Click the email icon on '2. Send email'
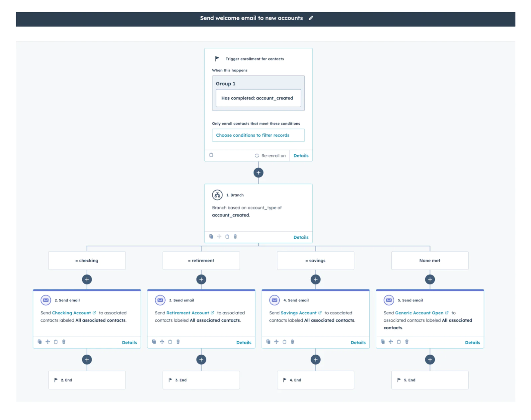Screen dimensions: 531x420 pyautogui.click(x=45, y=300)
